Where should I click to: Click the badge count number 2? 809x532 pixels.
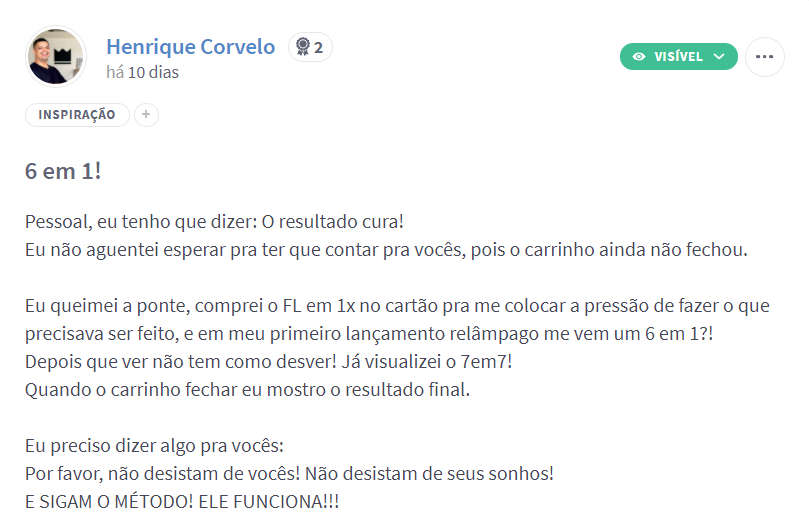point(318,47)
